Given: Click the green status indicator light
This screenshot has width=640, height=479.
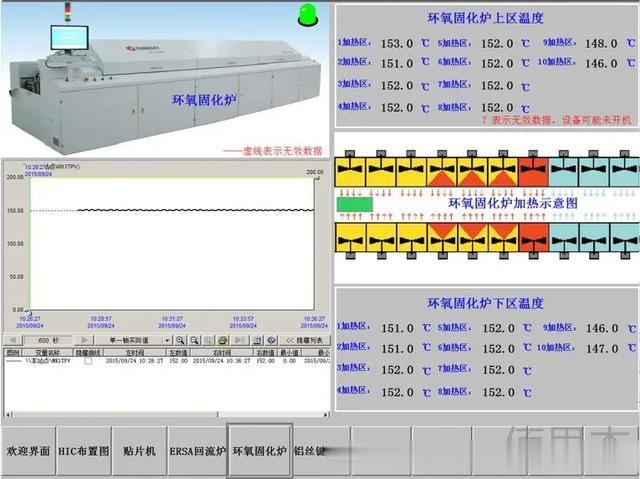Looking at the screenshot, I should [308, 16].
